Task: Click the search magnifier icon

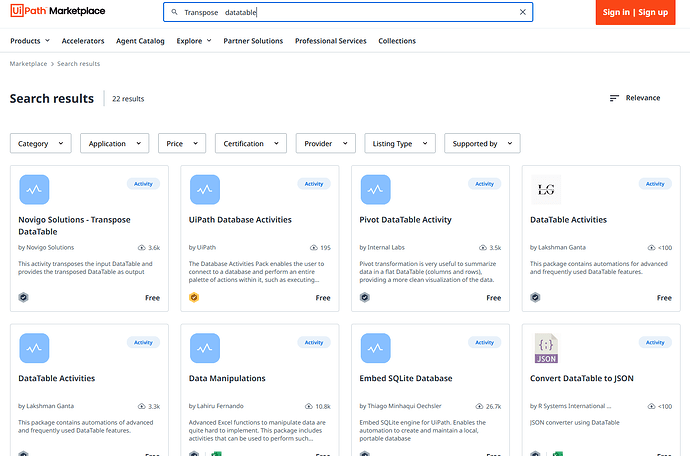Action: click(x=174, y=12)
